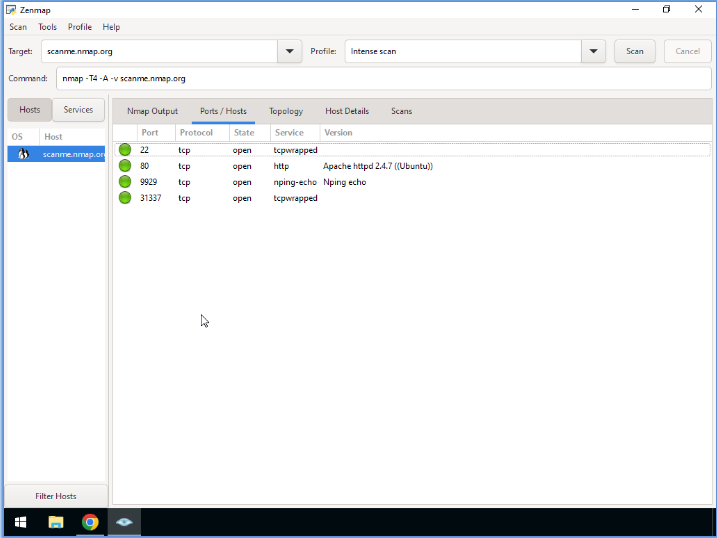Image resolution: width=717 pixels, height=538 pixels.
Task: Sort by the Service column header
Action: tap(295, 133)
